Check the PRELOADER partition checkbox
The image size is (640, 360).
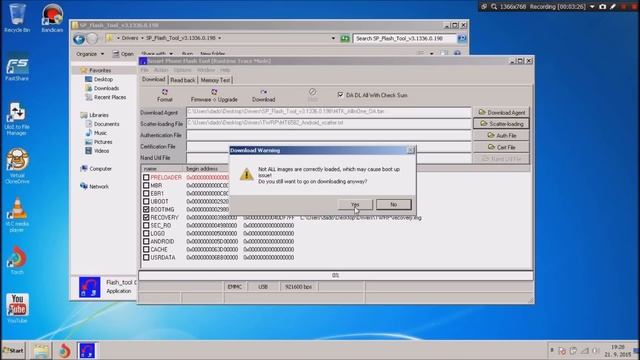(x=146, y=178)
